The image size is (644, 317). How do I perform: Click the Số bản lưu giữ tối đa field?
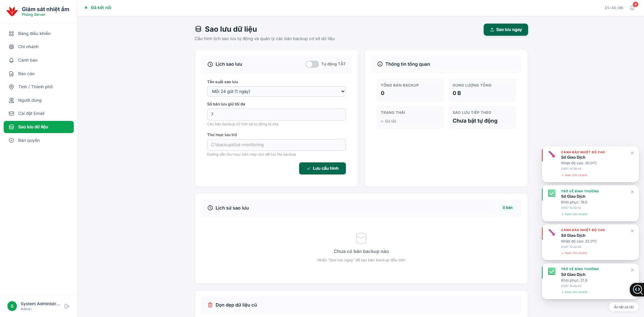point(276,115)
